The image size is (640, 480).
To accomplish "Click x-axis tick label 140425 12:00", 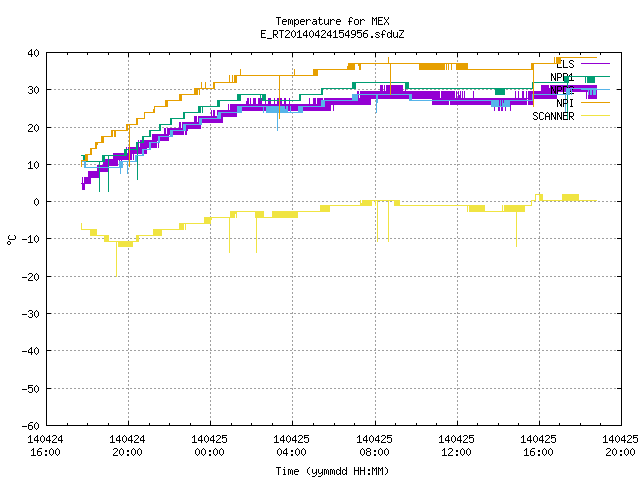I will pyautogui.click(x=456, y=446).
